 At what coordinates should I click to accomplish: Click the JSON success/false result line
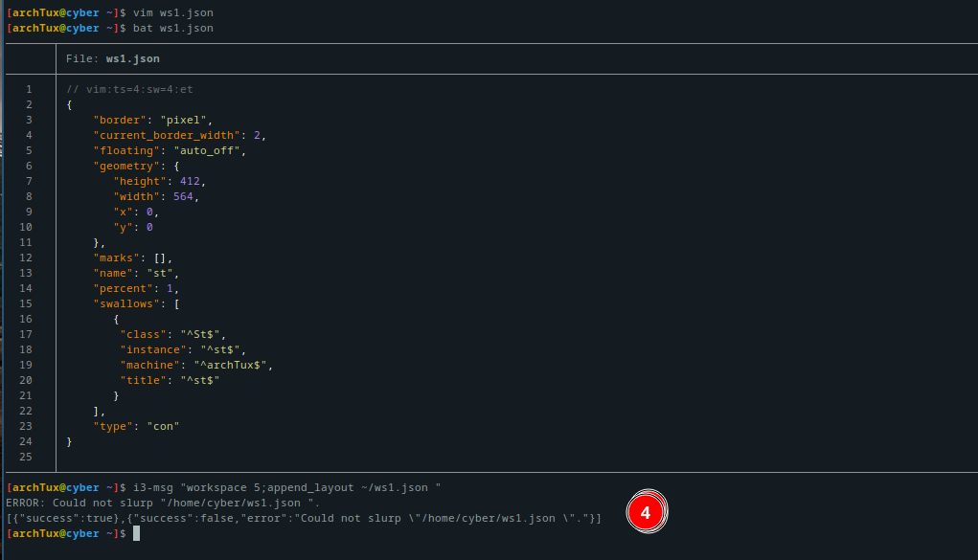pyautogui.click(x=304, y=518)
